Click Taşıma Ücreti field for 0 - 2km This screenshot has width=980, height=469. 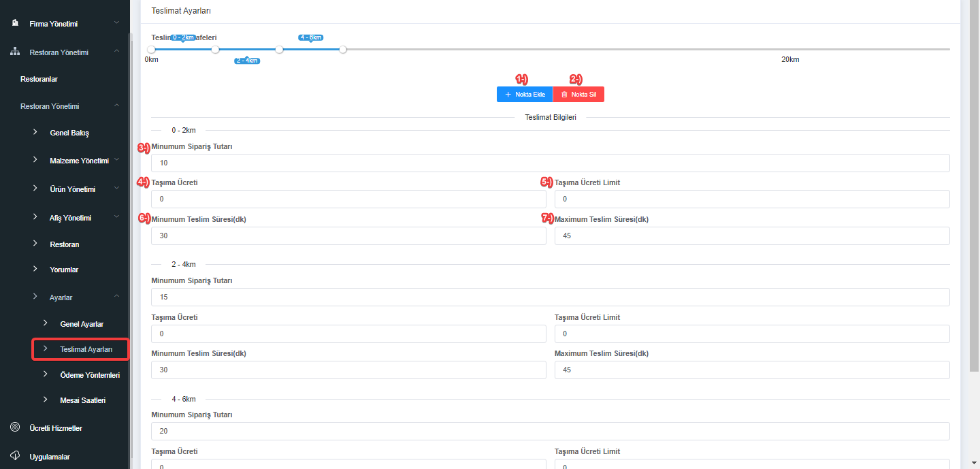pos(348,199)
